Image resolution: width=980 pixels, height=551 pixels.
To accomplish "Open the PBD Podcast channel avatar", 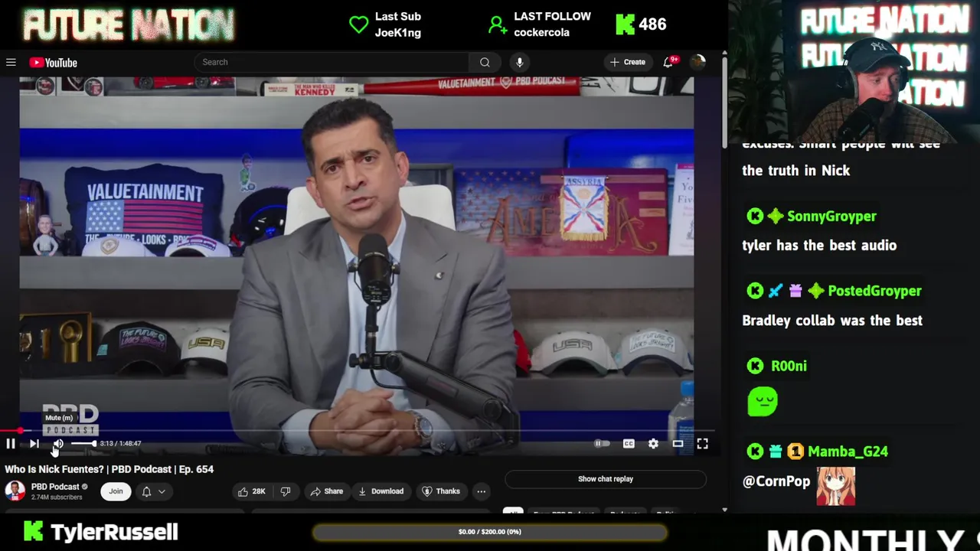I will pyautogui.click(x=15, y=491).
